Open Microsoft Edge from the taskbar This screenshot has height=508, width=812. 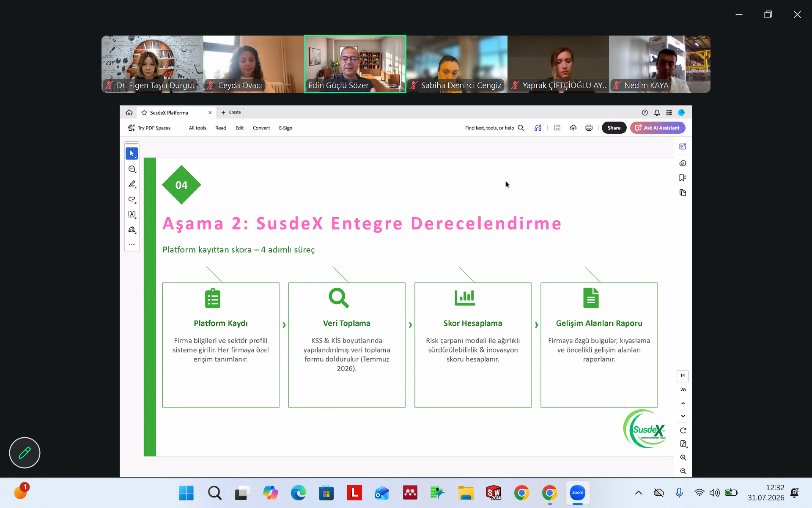pyautogui.click(x=298, y=493)
